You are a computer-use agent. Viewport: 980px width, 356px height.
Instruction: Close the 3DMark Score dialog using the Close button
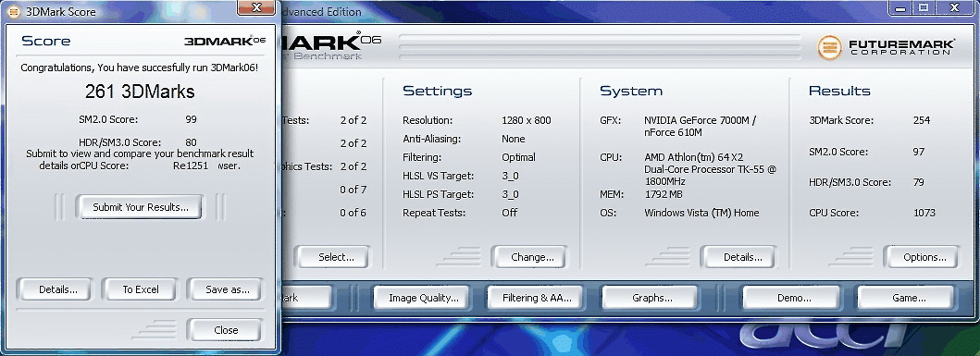(226, 330)
